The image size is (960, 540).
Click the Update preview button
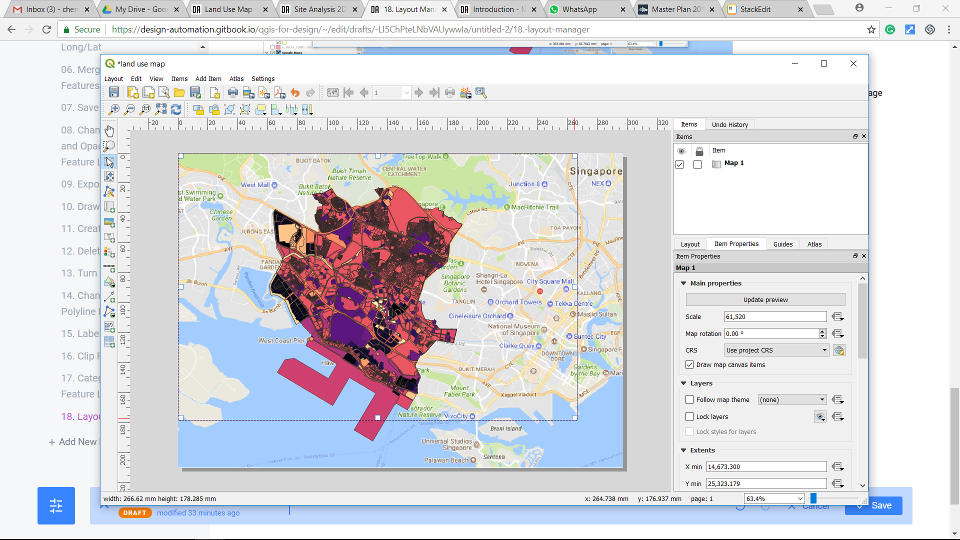tap(764, 300)
